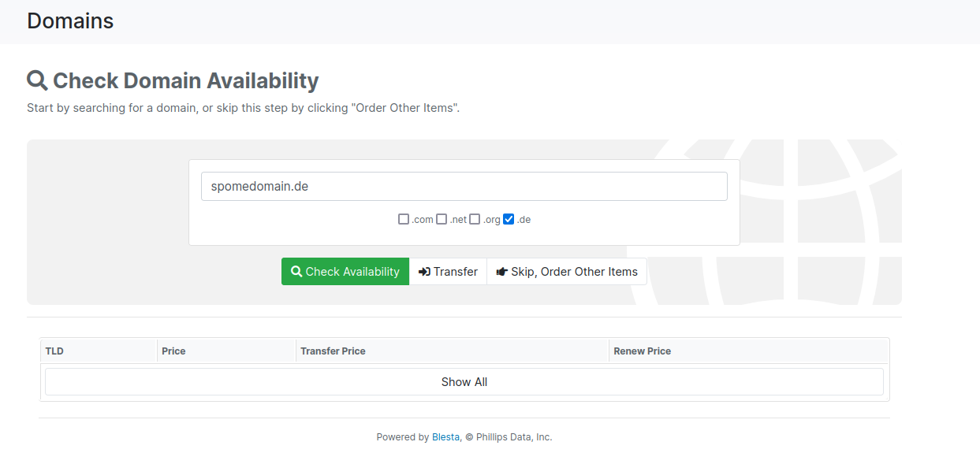Click the Renew Price column header
The width and height of the screenshot is (980, 453).
643,351
